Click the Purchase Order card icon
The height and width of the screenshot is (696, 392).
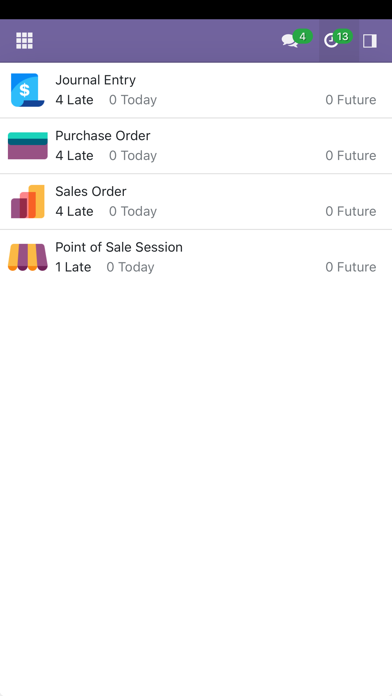coord(28,146)
